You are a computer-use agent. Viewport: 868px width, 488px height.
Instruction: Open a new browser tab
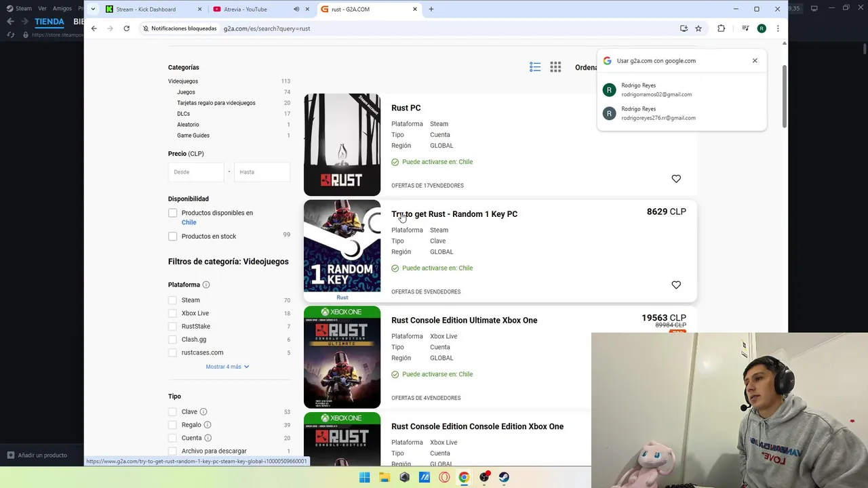431,9
